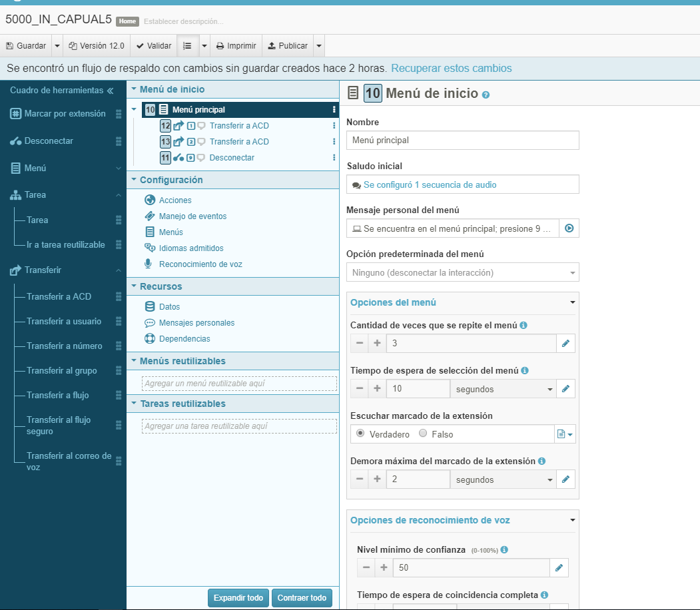Select Marcar por extensión tool

65,114
